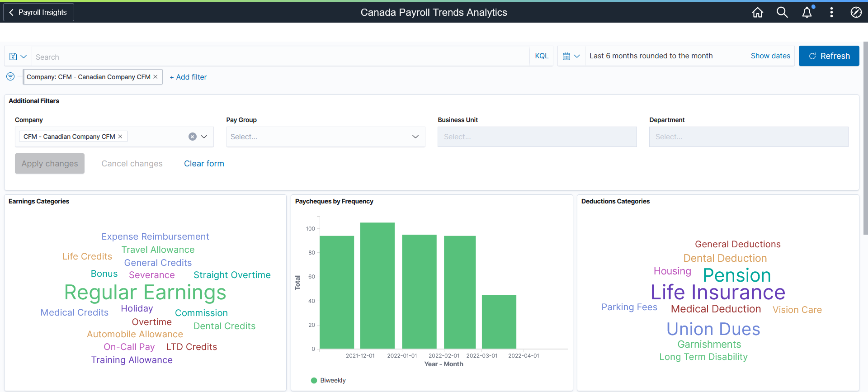This screenshot has width=868, height=392.
Task: Remove the Company CFM filter pill
Action: 156,77
